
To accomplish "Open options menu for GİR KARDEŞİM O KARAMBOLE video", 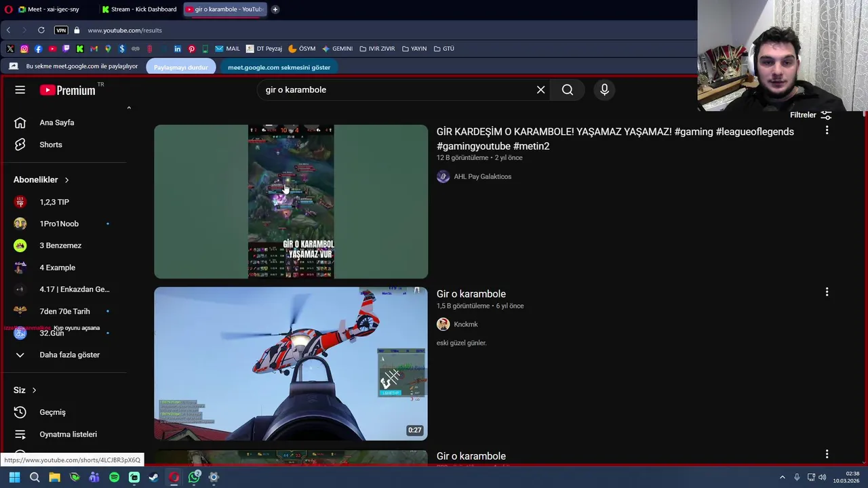I will 827,130.
